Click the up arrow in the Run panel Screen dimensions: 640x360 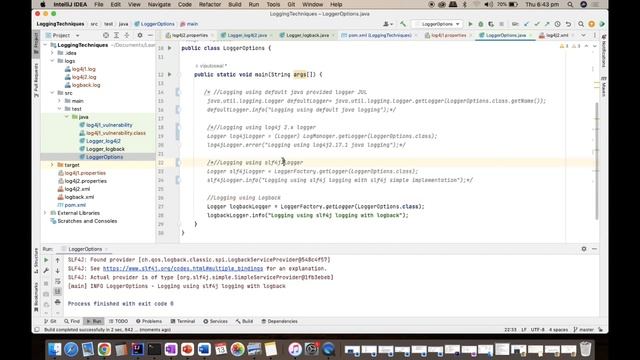tap(58, 260)
